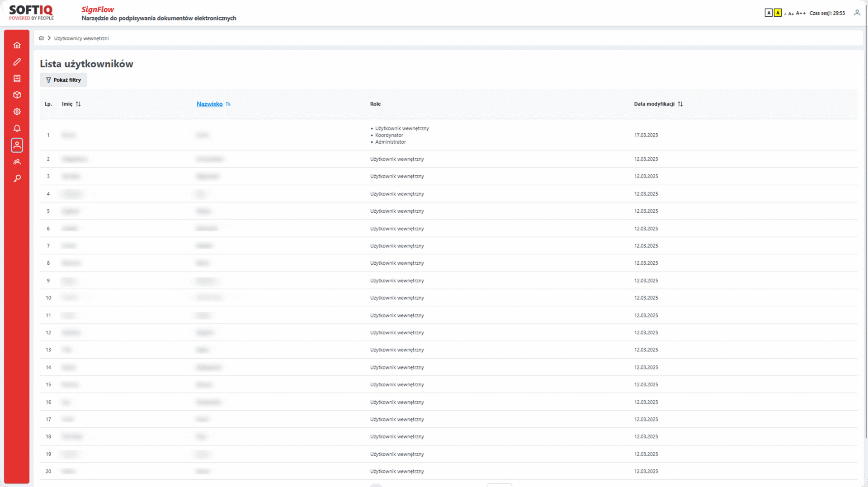Set font size to A+

click(x=791, y=14)
